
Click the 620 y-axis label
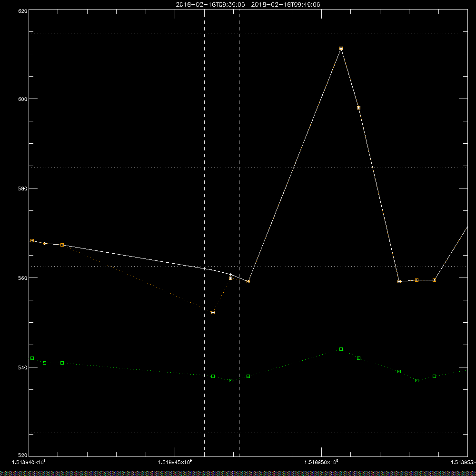click(23, 11)
